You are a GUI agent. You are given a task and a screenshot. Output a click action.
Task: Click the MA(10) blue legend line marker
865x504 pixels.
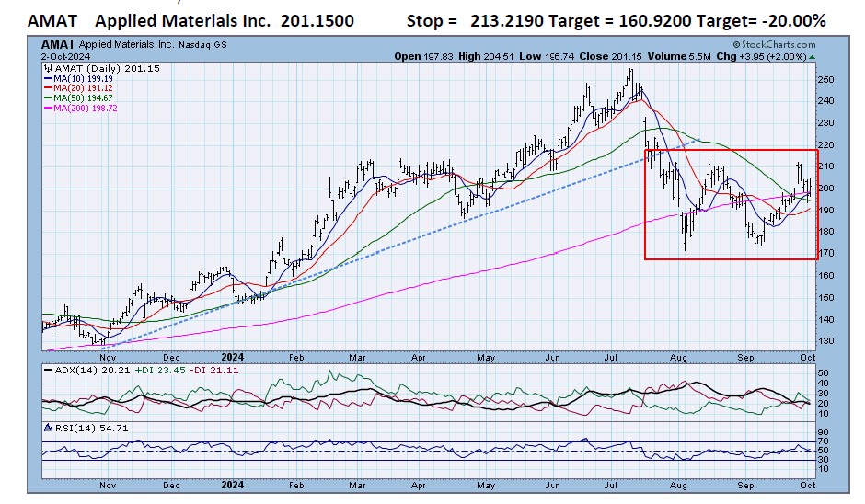coord(48,79)
